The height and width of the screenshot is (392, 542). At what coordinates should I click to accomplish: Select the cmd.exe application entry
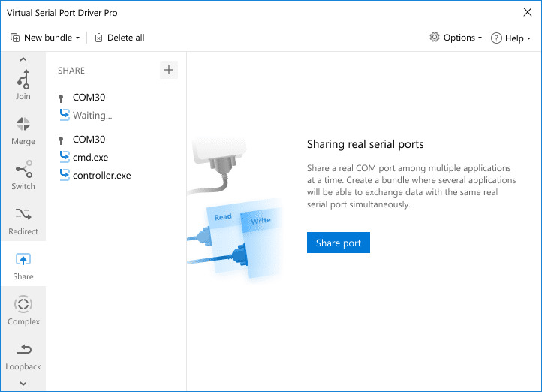[x=90, y=157]
